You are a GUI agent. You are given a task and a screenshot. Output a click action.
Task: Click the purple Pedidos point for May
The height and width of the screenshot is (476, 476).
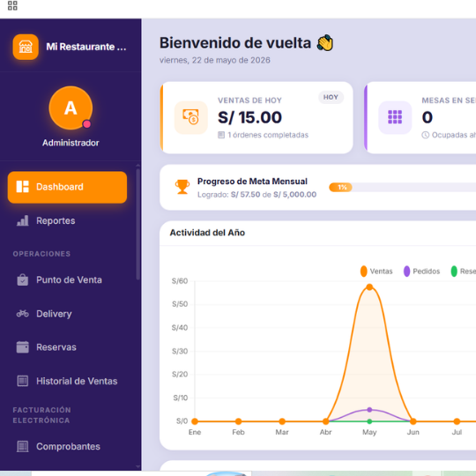(369, 410)
